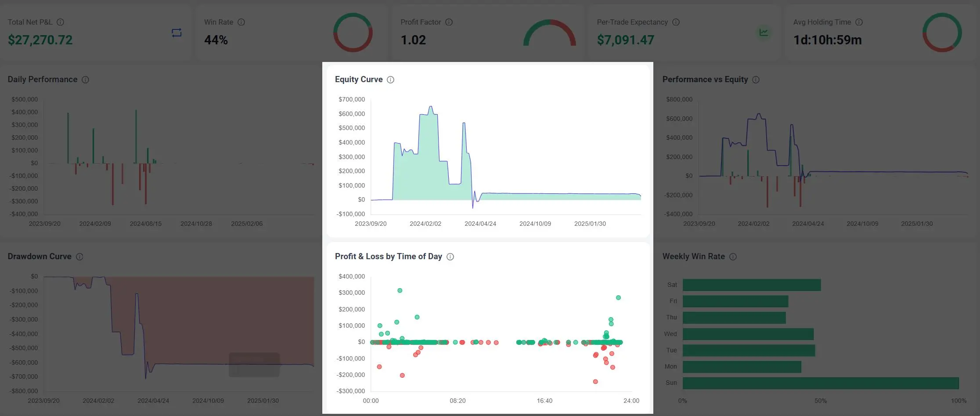The height and width of the screenshot is (416, 980).
Task: Open the info tooltip for Weekly Win Rate
Action: [x=733, y=257]
